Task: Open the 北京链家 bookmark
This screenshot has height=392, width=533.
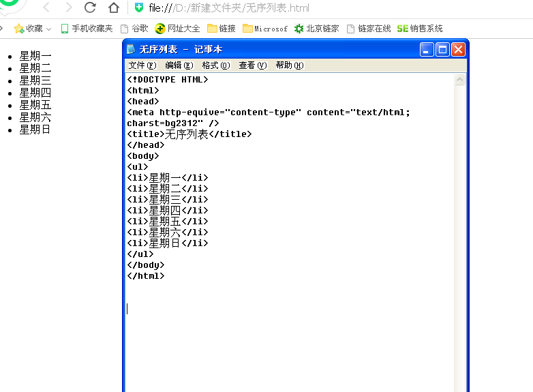Action: pyautogui.click(x=317, y=29)
